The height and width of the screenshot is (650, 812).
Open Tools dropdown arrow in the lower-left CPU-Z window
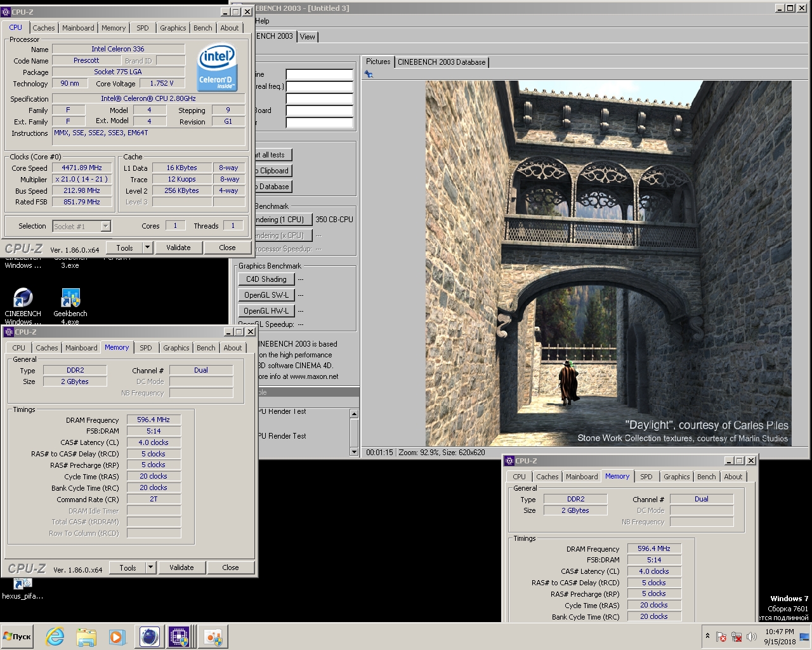pos(150,567)
